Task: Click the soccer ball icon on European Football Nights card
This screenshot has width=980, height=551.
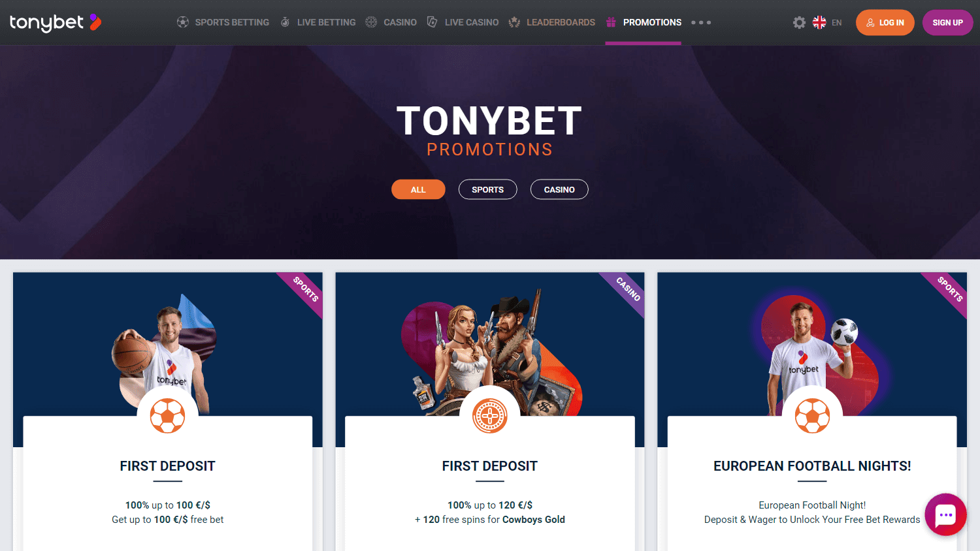Action: [812, 416]
